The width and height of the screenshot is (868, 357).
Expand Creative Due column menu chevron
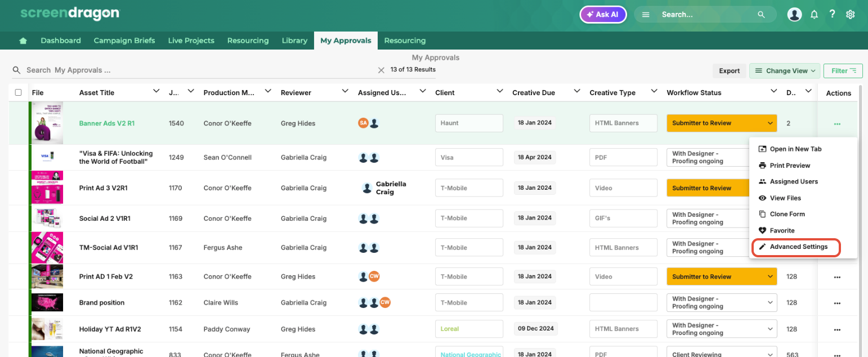(x=576, y=91)
